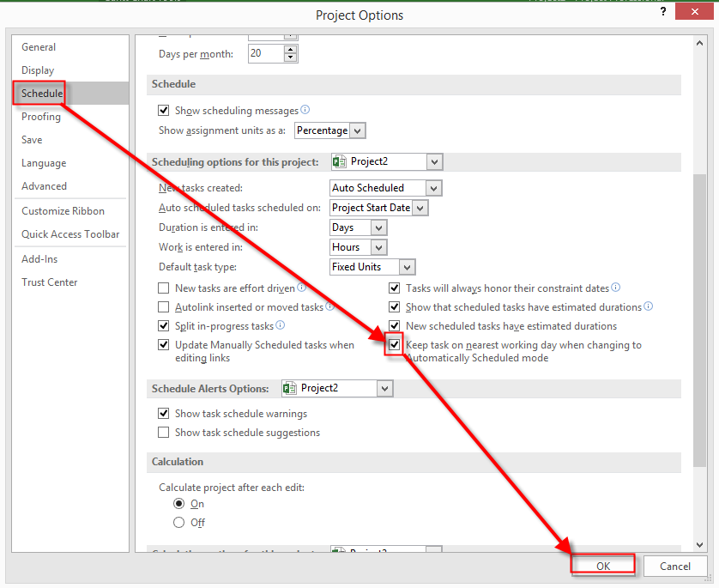The image size is (719, 588).
Task: Click info icon beside Split in-progress tasks
Action: coord(281,325)
